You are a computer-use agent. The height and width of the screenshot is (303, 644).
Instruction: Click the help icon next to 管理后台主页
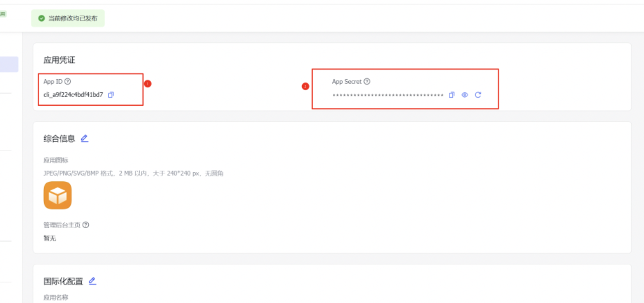[86, 225]
